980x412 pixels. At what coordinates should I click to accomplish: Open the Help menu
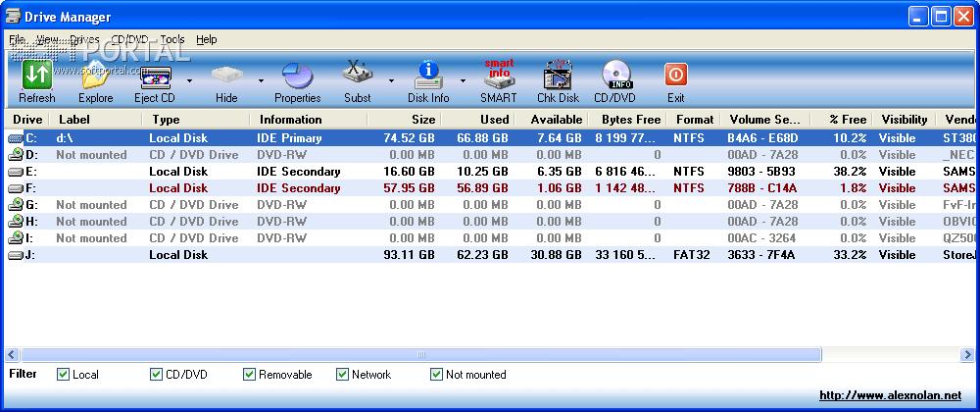[x=206, y=39]
